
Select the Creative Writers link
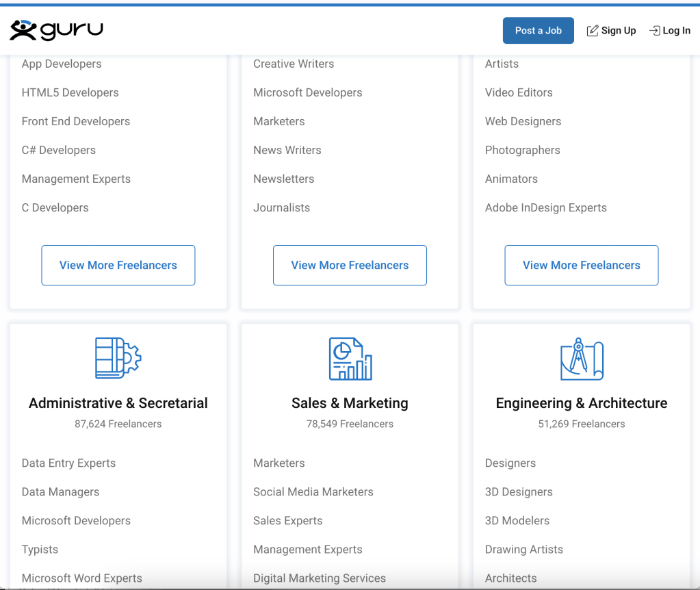pyautogui.click(x=294, y=64)
